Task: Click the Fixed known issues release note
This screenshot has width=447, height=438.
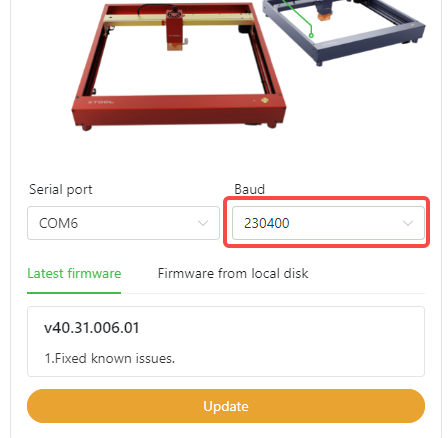Action: coord(110,359)
